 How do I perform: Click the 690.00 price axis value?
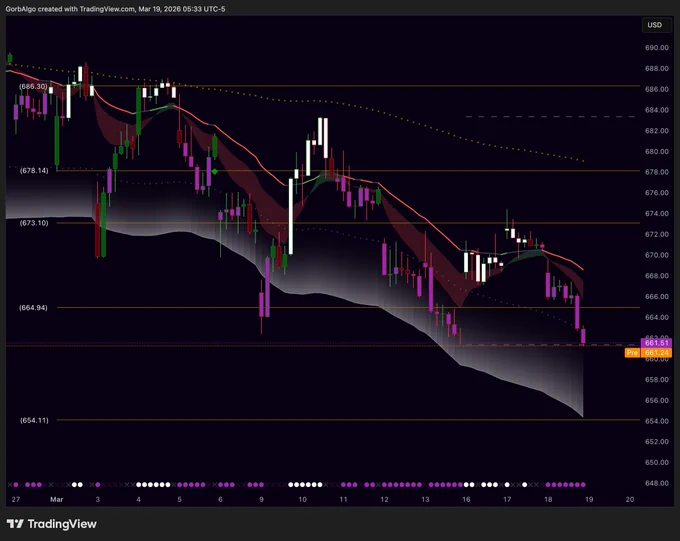tap(657, 48)
